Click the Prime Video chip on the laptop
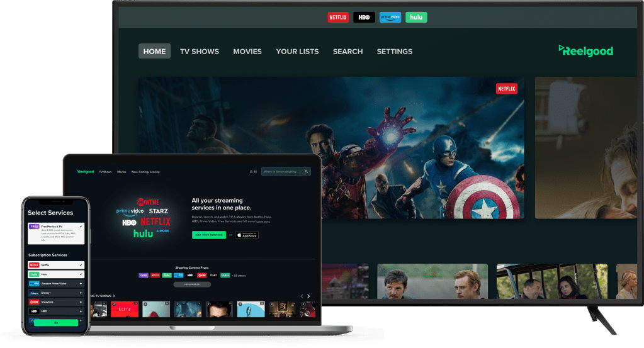Screen dimensions: 644x348 pyautogui.click(x=179, y=276)
